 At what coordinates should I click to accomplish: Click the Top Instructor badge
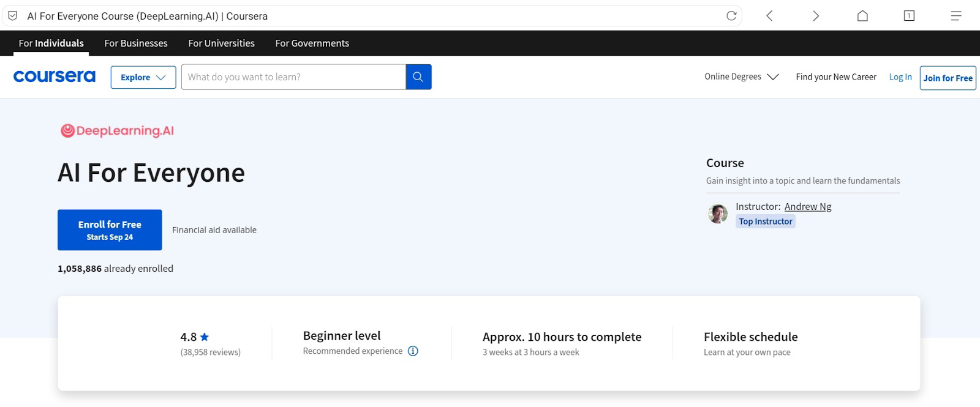(x=766, y=222)
